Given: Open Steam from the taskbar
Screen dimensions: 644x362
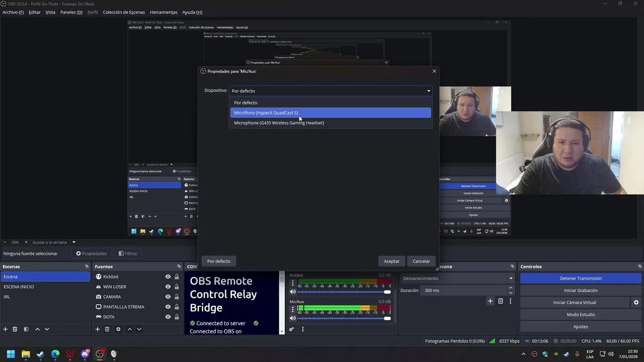Looking at the screenshot, I should click(x=40, y=354).
